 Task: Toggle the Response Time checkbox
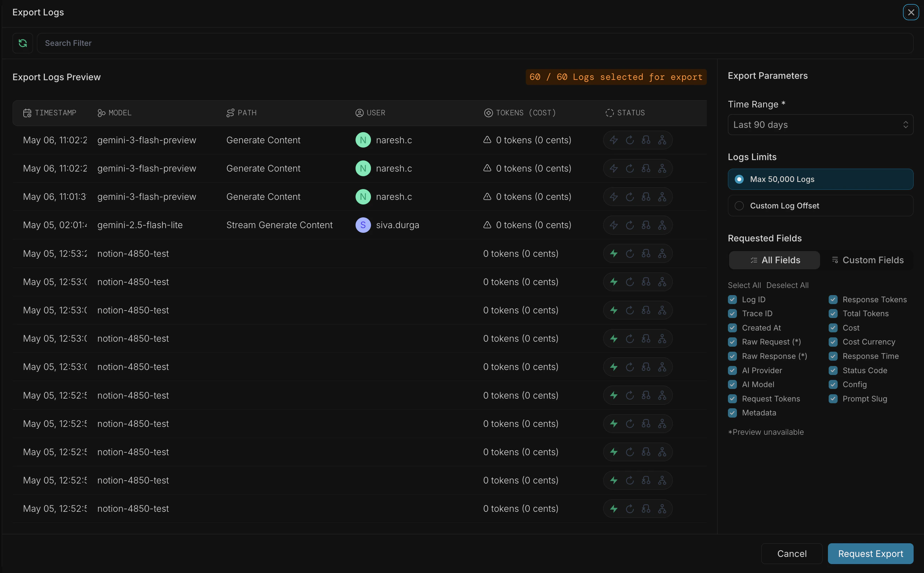[x=833, y=356]
